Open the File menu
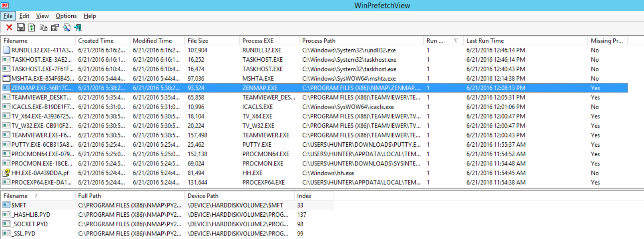Viewport: 644px width, 239px height. 8,16
